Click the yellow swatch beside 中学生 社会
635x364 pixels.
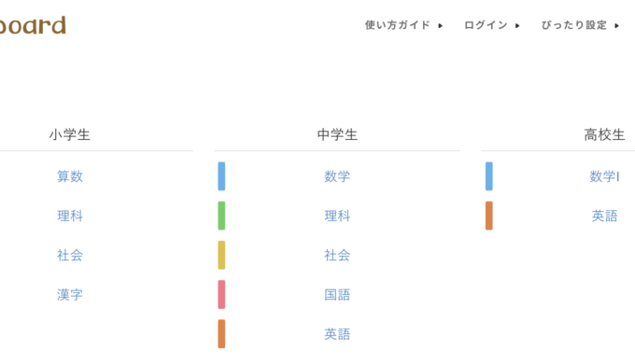221,255
